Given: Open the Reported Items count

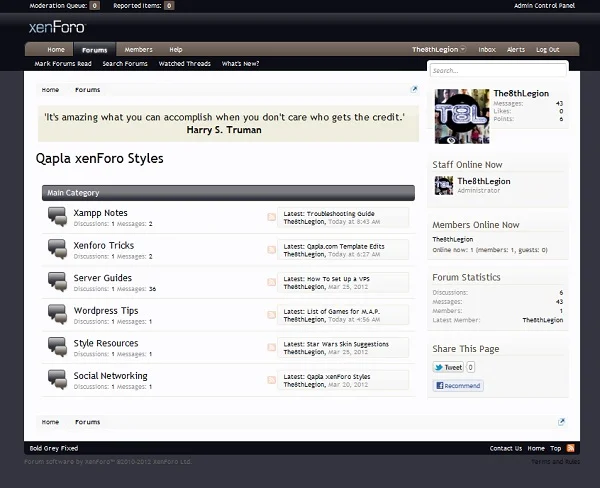Looking at the screenshot, I should [169, 6].
